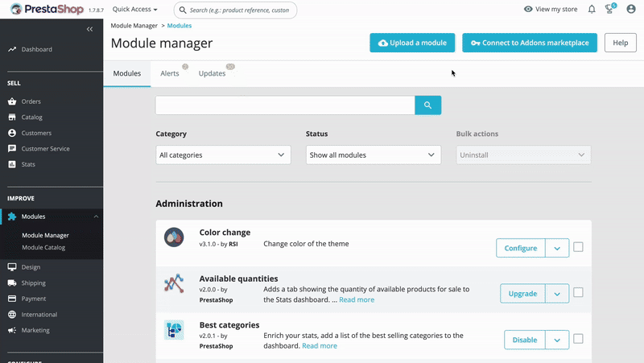This screenshot has height=363, width=644.
Task: Switch to the Modules tab
Action: 127,73
